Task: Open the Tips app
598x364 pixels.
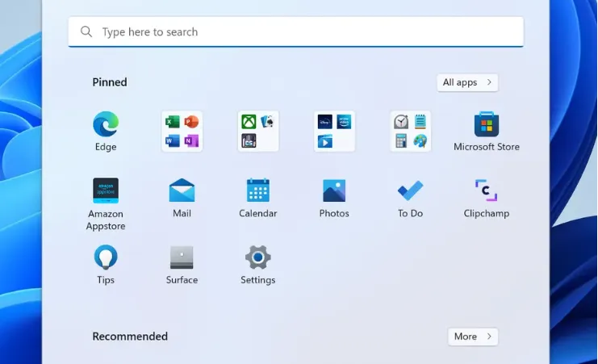Action: pos(106,265)
